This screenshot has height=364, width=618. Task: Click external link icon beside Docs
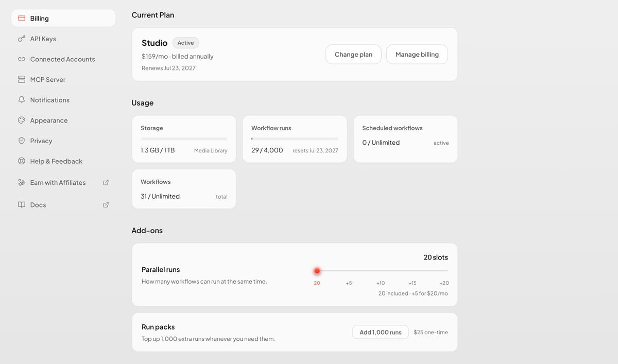[x=106, y=204]
